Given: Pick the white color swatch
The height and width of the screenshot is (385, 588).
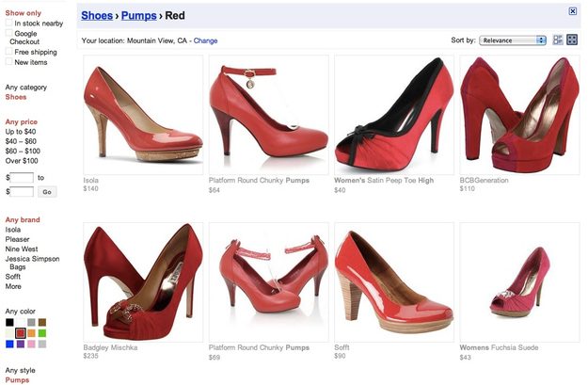Looking at the screenshot, I should (x=21, y=322).
